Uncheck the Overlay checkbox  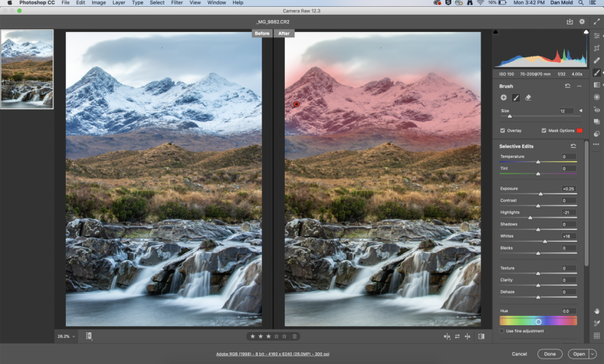coord(503,131)
